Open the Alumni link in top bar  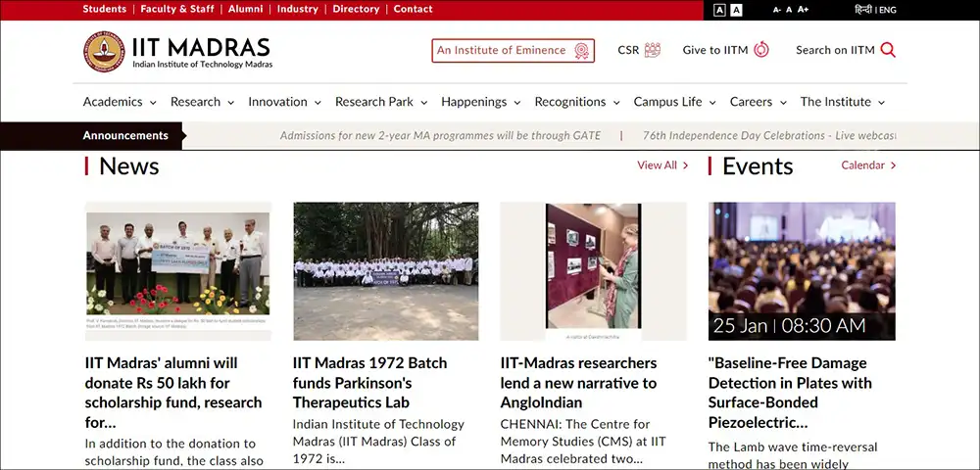(x=246, y=10)
